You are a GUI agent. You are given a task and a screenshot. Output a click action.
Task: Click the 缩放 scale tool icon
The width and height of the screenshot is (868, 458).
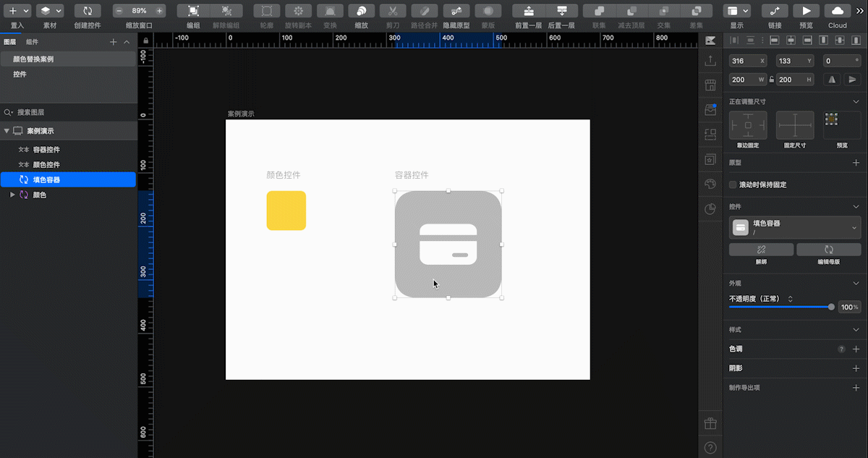[361, 11]
